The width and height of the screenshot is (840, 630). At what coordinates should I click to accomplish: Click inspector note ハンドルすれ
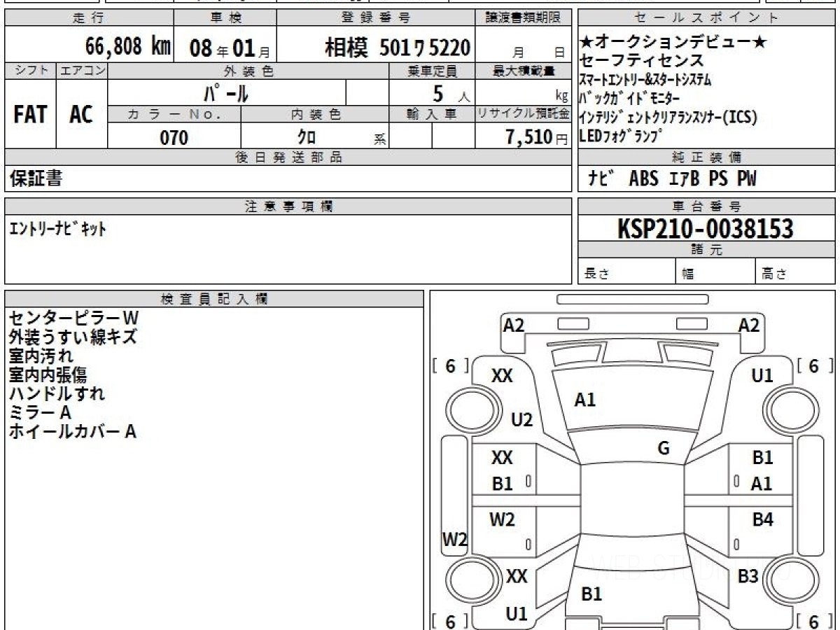pos(57,394)
